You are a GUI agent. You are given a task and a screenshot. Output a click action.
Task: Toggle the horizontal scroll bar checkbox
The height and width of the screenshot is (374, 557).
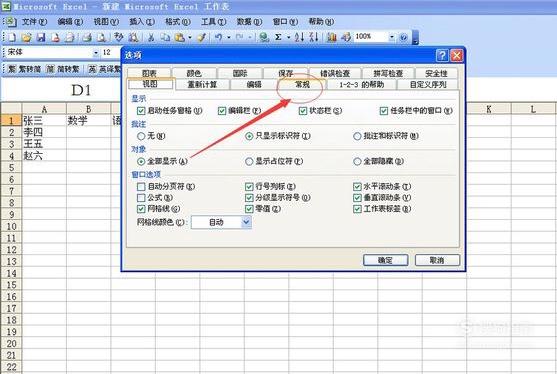357,186
